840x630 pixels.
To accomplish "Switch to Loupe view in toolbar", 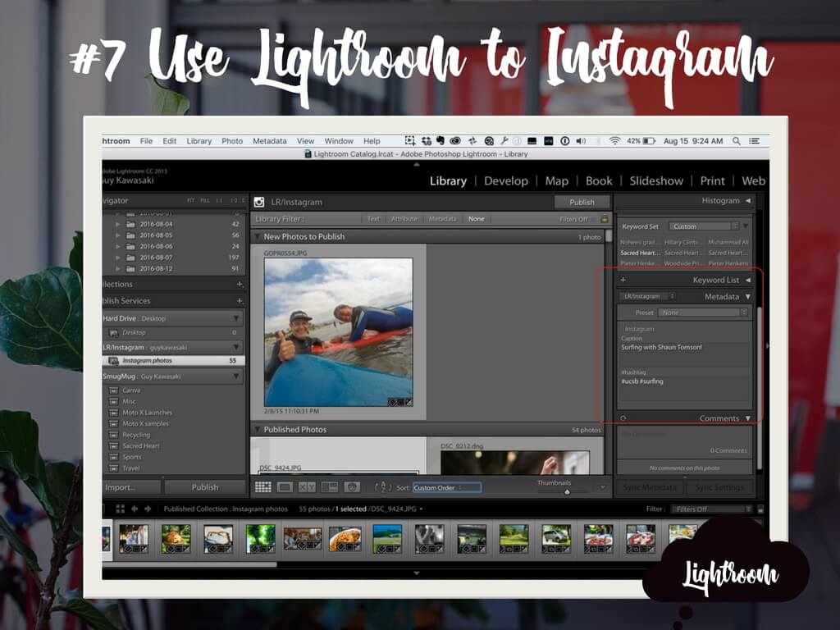I will (285, 487).
